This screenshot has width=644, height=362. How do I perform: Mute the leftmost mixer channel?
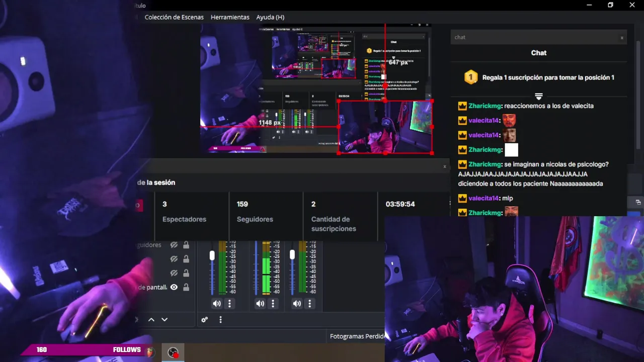(216, 304)
